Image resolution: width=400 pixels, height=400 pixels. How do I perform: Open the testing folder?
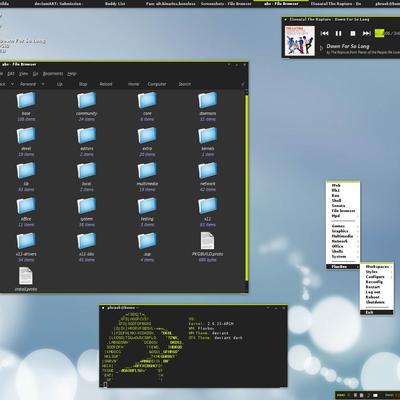147,206
